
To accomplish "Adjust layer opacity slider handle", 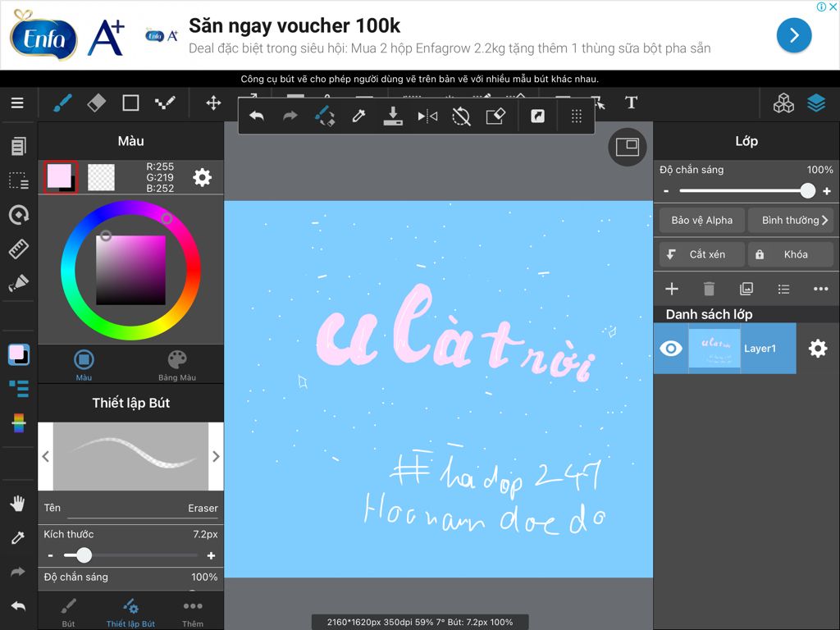I will 808,190.
